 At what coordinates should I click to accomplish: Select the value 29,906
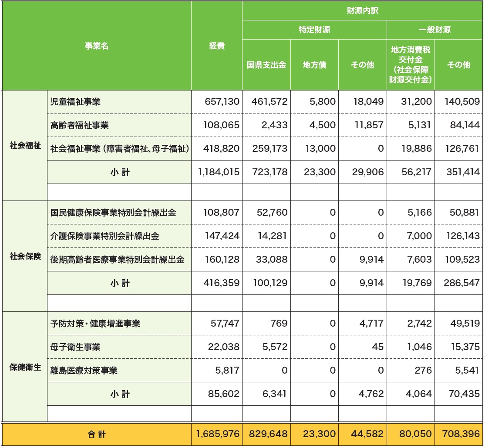point(368,172)
